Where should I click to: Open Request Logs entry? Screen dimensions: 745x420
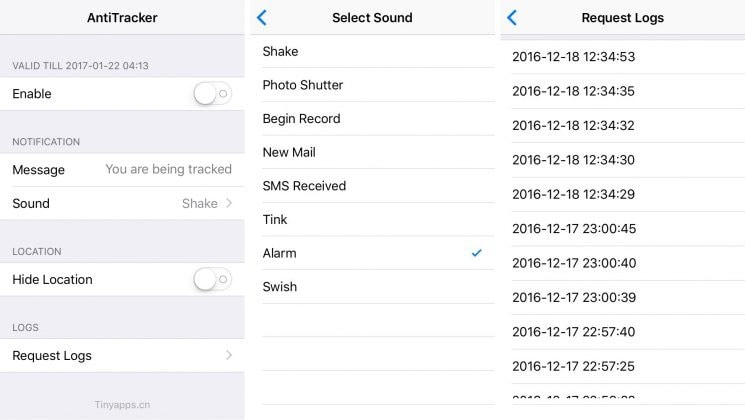point(122,355)
